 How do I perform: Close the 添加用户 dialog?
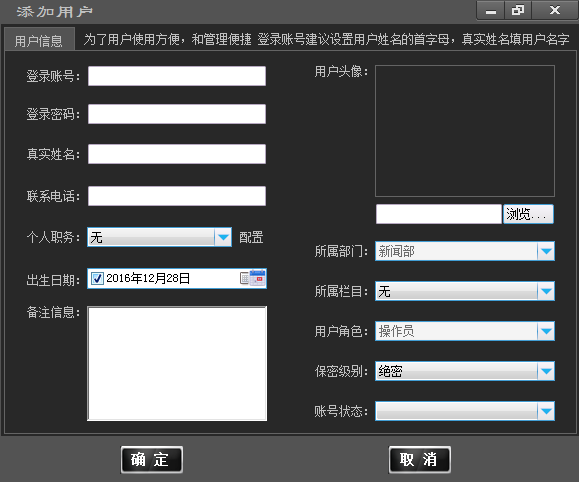click(555, 10)
